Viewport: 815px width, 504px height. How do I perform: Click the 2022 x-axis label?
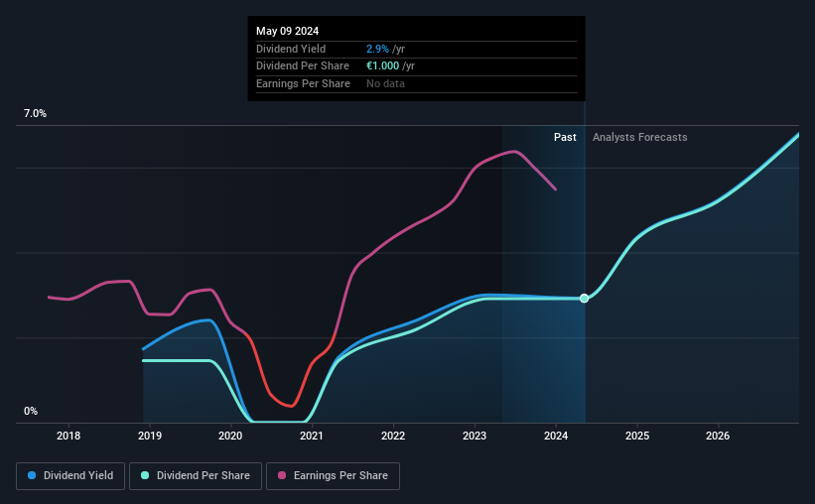[x=393, y=436]
